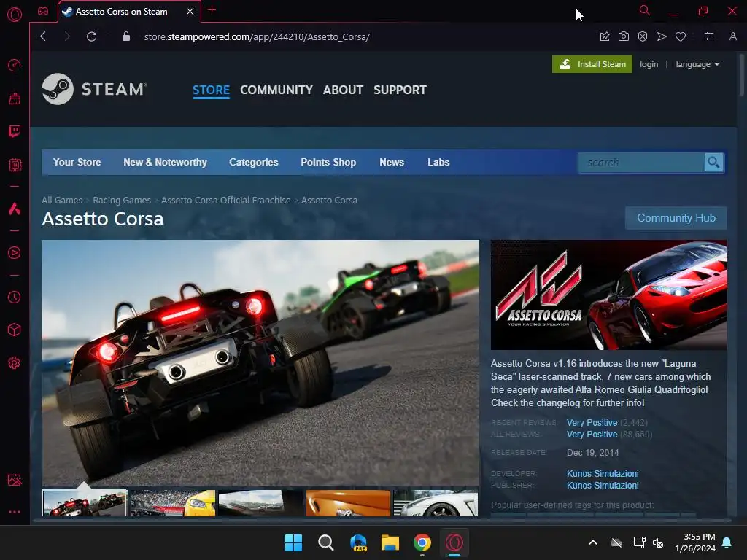Viewport: 747px width, 560px height.
Task: Click the Install Steam button
Action: point(592,64)
